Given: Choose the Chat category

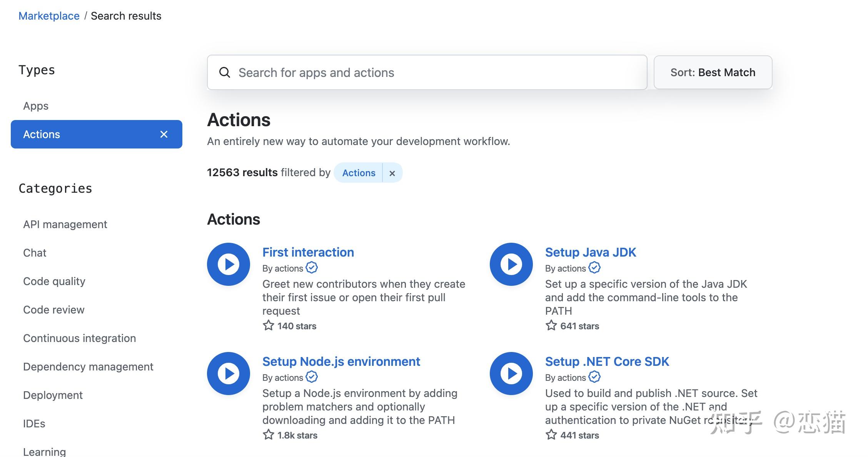Looking at the screenshot, I should [x=35, y=253].
